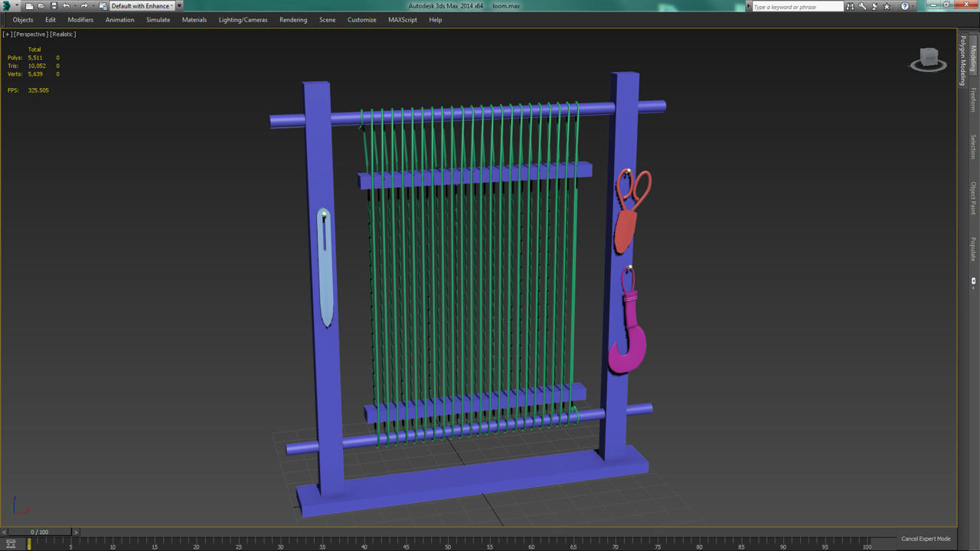Expand the InfoCenter search arrow
Screen dimensions: 980x551
[749, 6]
